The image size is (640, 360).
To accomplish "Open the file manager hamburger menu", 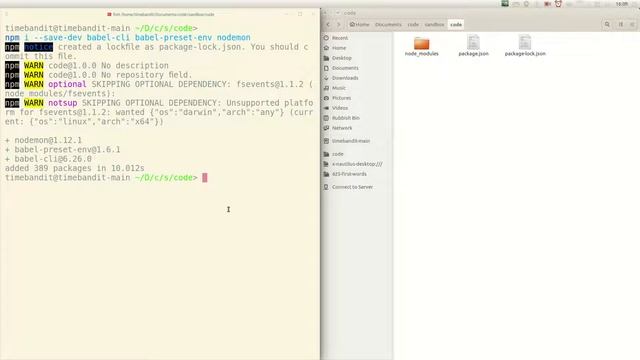I will coord(632,24).
